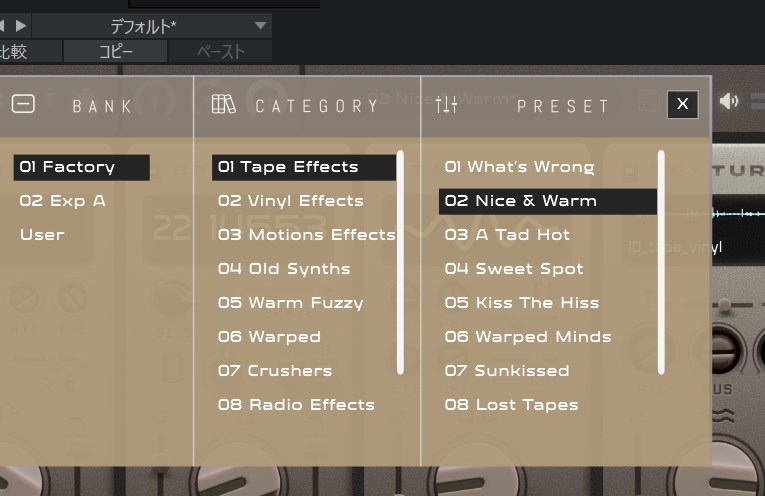Load the 08 Lost Tapes preset
Screen dimensions: 765x496
(511, 405)
